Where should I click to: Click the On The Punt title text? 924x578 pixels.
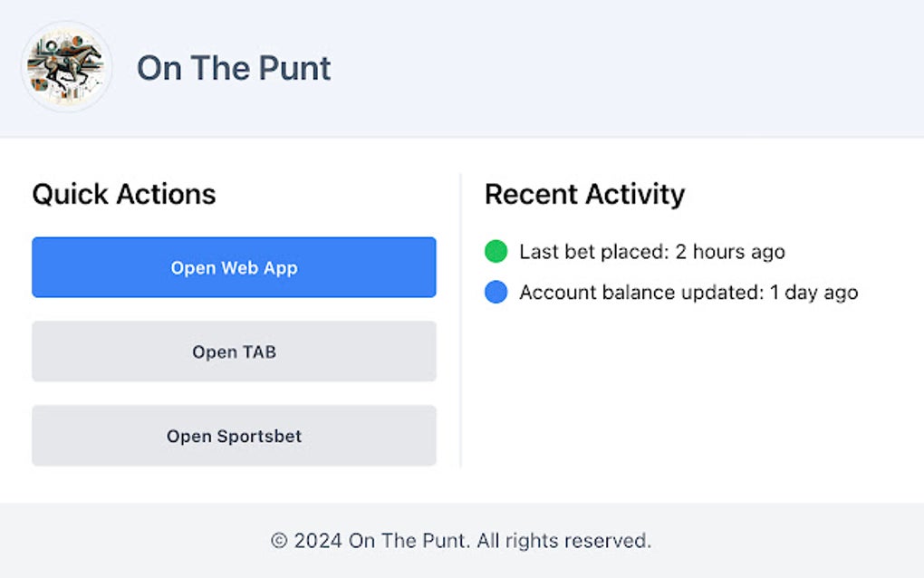[233, 68]
